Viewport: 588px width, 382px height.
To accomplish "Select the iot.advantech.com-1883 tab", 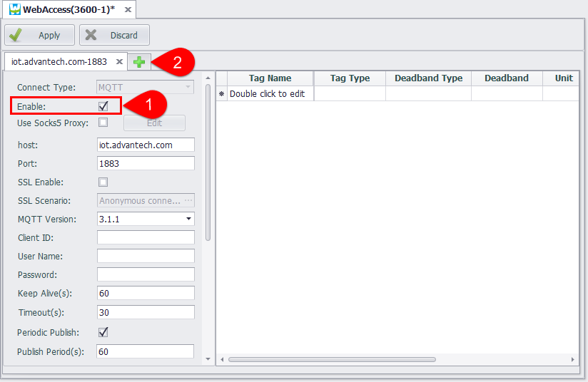I will tap(59, 62).
